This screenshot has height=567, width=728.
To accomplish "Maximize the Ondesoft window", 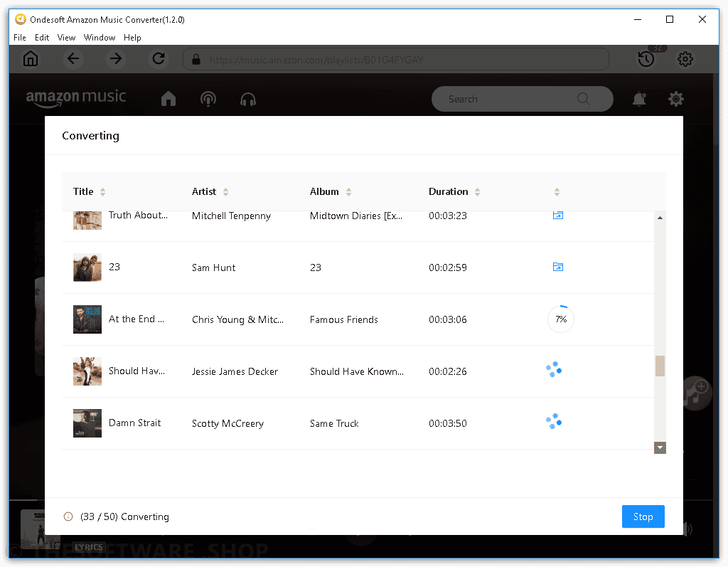I will 670,19.
